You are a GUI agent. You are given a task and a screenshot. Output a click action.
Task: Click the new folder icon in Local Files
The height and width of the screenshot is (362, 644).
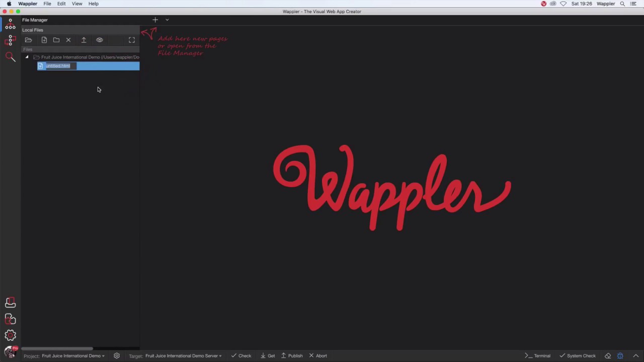56,40
